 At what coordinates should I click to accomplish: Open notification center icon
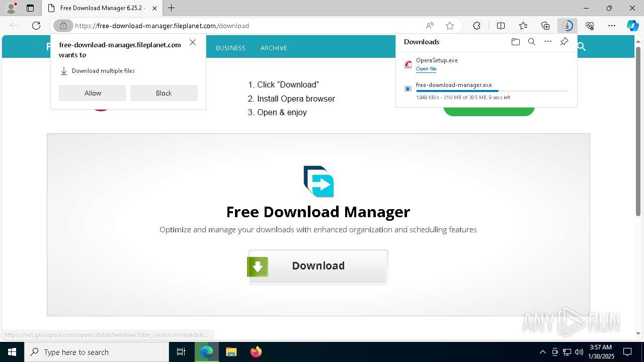click(627, 352)
